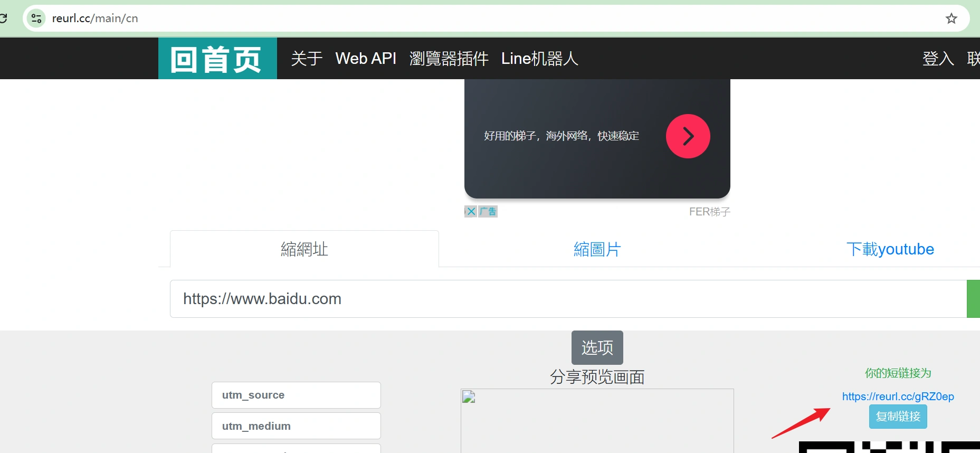Screen dimensions: 980x453
Task: Click the red arrow circle in the ad
Action: coord(688,136)
